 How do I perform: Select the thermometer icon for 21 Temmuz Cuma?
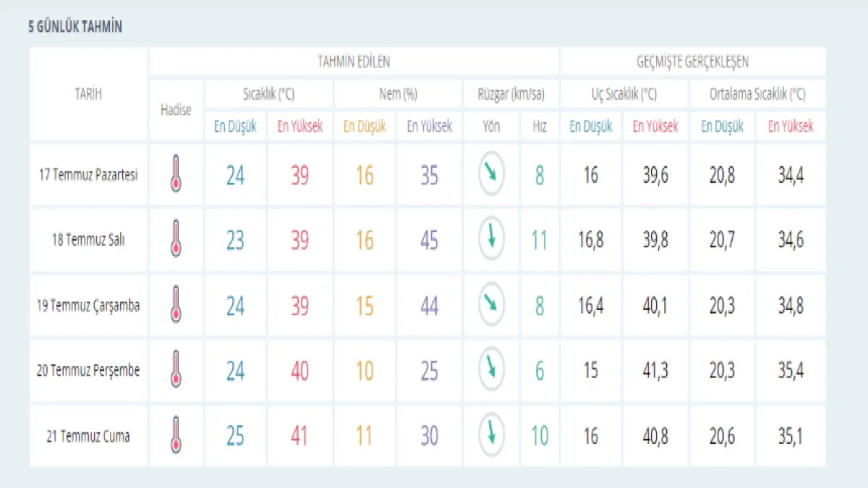[175, 435]
